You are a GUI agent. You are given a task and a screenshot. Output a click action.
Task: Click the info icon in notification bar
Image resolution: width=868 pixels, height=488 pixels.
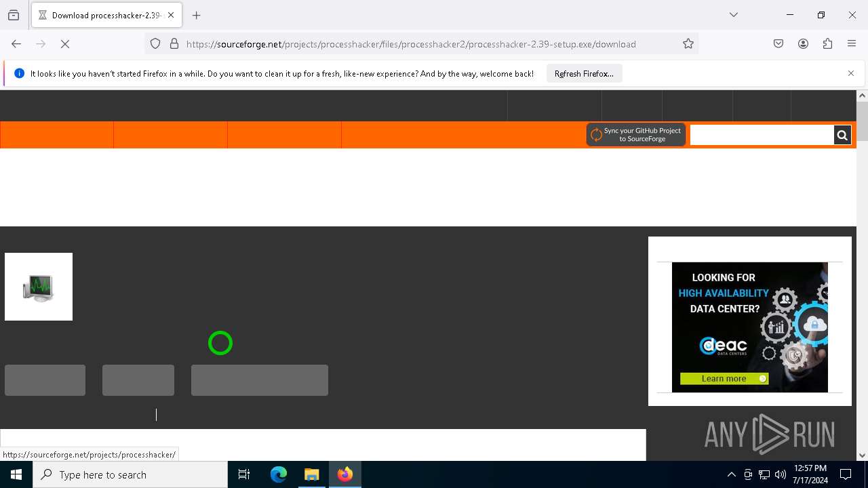(x=19, y=73)
